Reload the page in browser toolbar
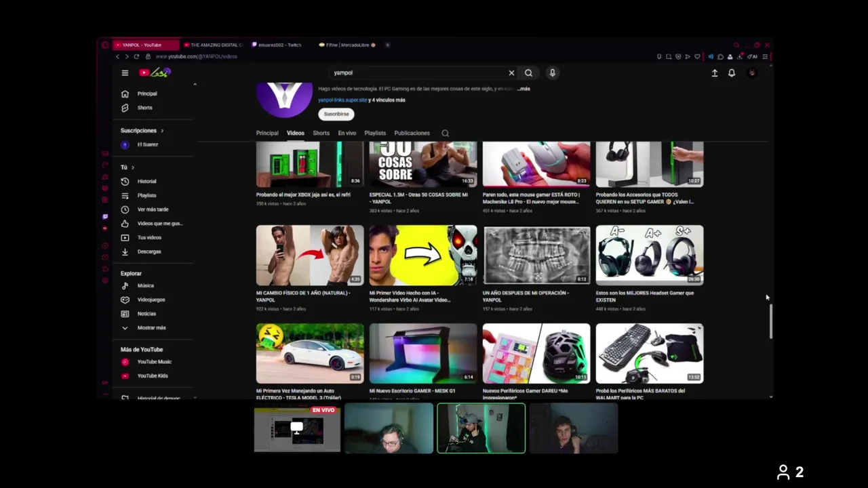The height and width of the screenshot is (488, 868). [136, 56]
